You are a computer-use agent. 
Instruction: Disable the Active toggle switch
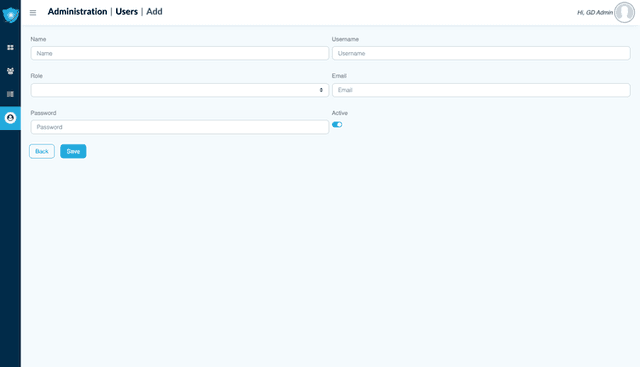[337, 125]
